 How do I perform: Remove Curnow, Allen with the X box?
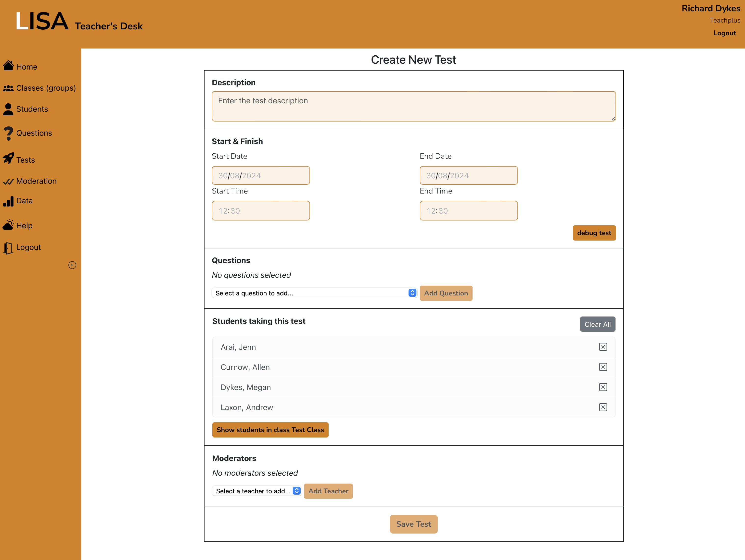click(603, 367)
